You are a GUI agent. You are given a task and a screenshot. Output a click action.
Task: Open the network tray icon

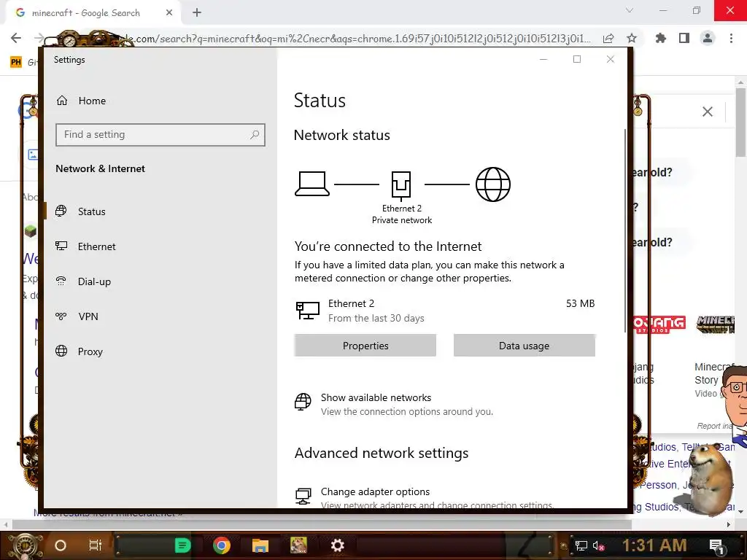(581, 545)
